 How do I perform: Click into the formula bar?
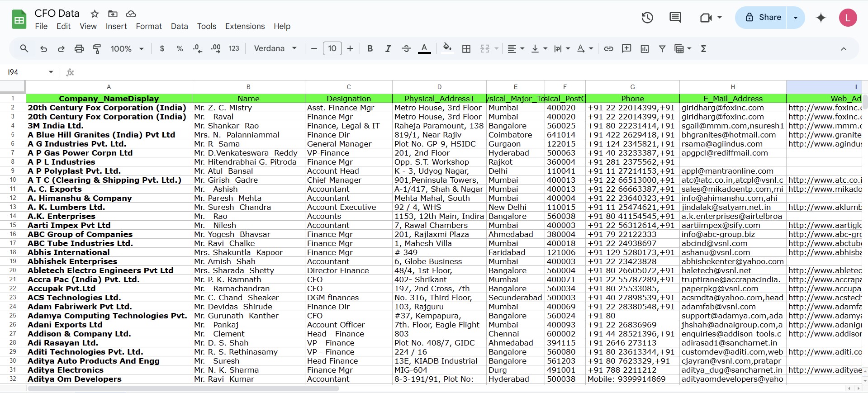[x=470, y=72]
